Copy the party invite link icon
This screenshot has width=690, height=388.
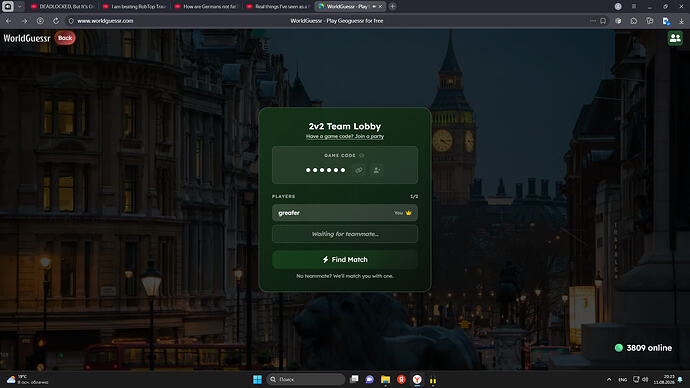(x=359, y=170)
